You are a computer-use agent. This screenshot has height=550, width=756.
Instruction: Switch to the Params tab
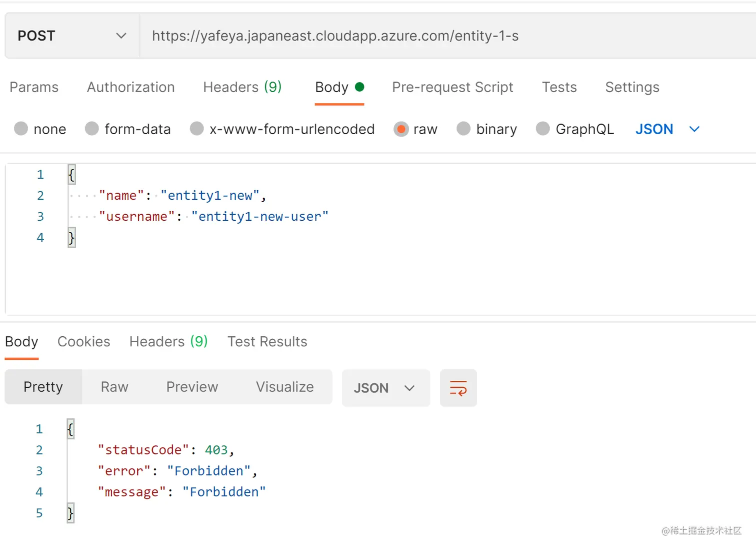34,87
